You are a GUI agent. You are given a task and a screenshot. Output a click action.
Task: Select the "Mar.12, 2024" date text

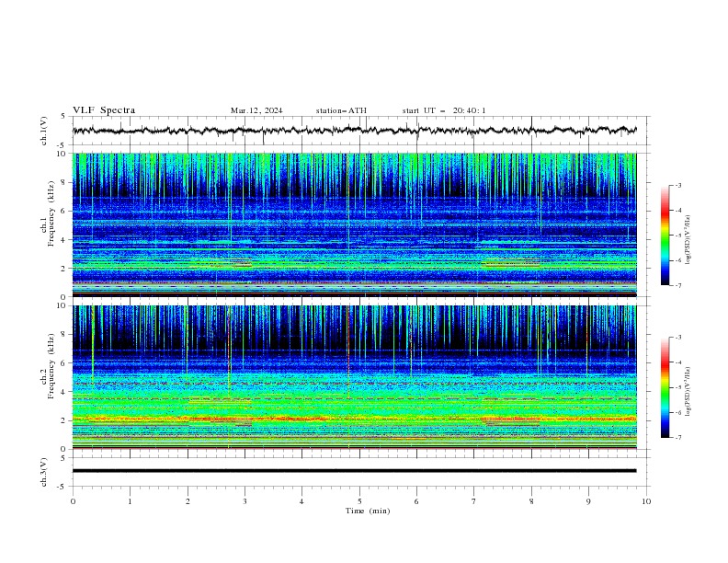point(256,110)
